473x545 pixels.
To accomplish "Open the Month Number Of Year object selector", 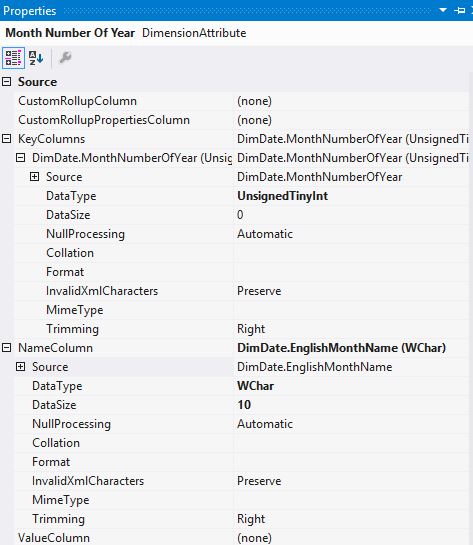I will (236, 33).
